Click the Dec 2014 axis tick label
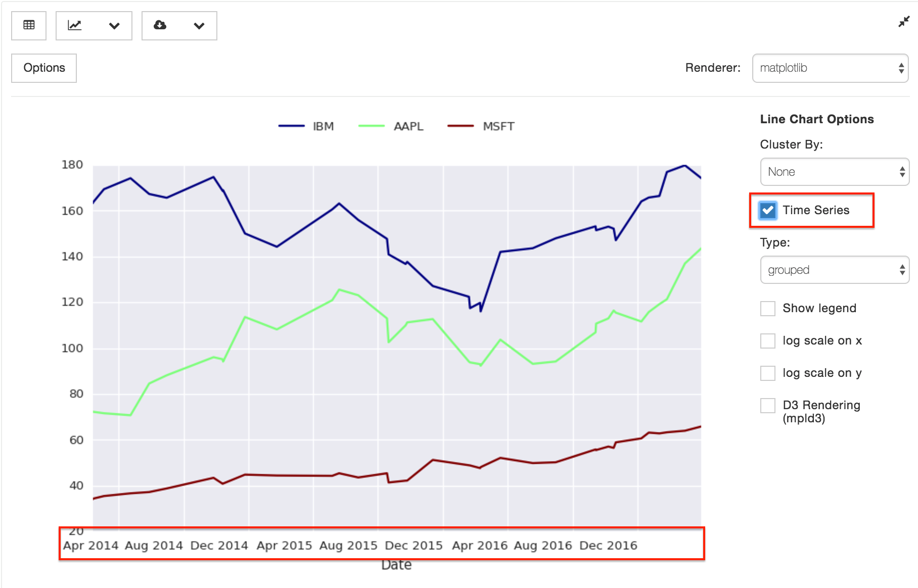Screen dimensions: 918x588 click(219, 546)
